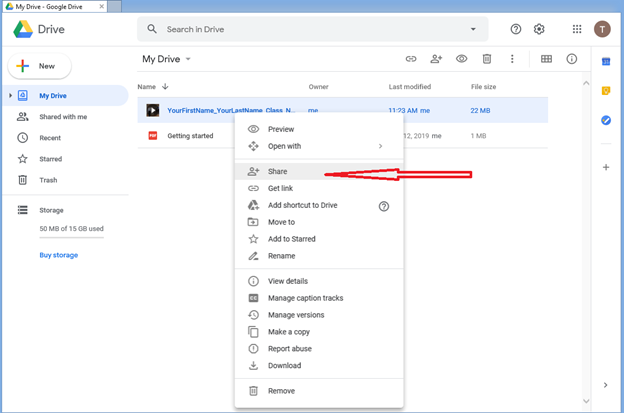Click file list scrollbar up arrow
Screen dimensions: 624x413
(x=586, y=83)
